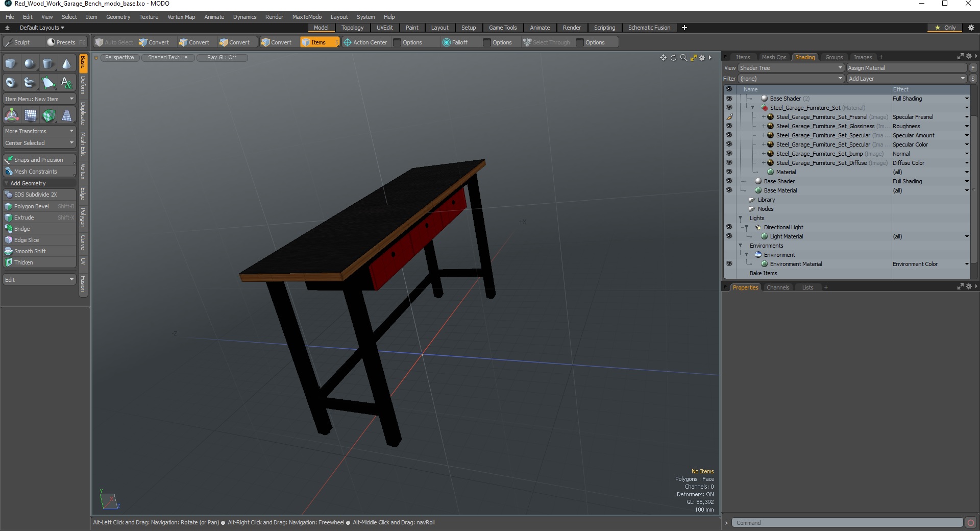Select the Cone primitive tool
This screenshot has height=531, width=980.
coord(67,64)
